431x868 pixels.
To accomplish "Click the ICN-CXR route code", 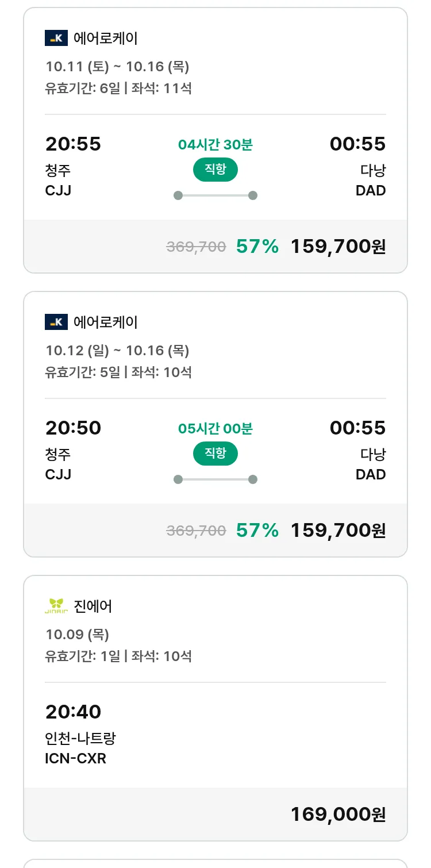I will click(75, 758).
